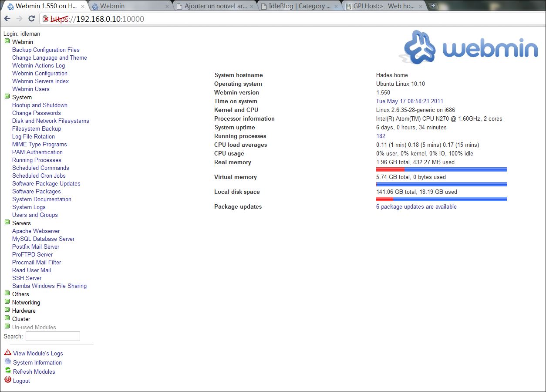
Task: Click the Real memory usage bar
Action: point(441,169)
